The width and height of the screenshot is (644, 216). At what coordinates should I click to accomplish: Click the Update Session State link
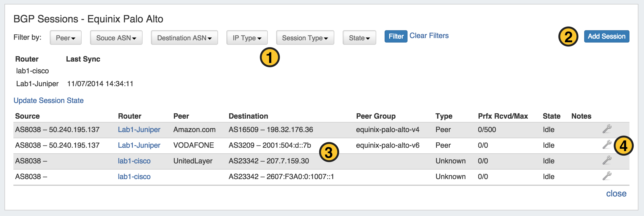49,100
